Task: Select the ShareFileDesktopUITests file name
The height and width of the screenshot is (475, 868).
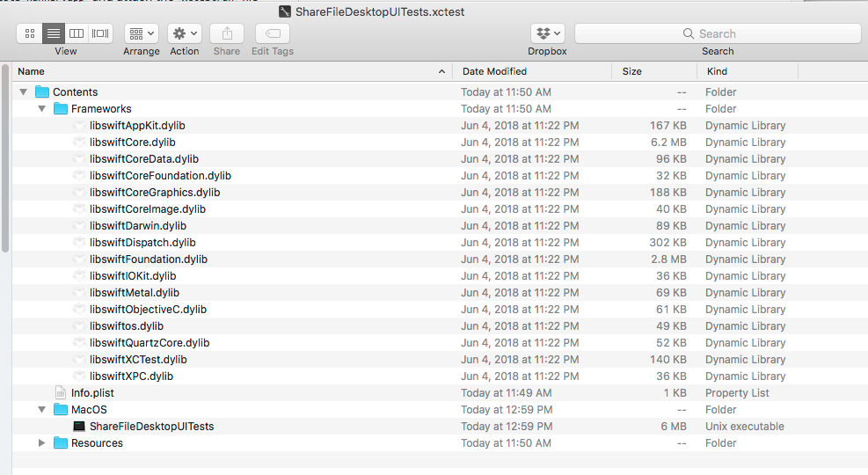Action: (151, 427)
